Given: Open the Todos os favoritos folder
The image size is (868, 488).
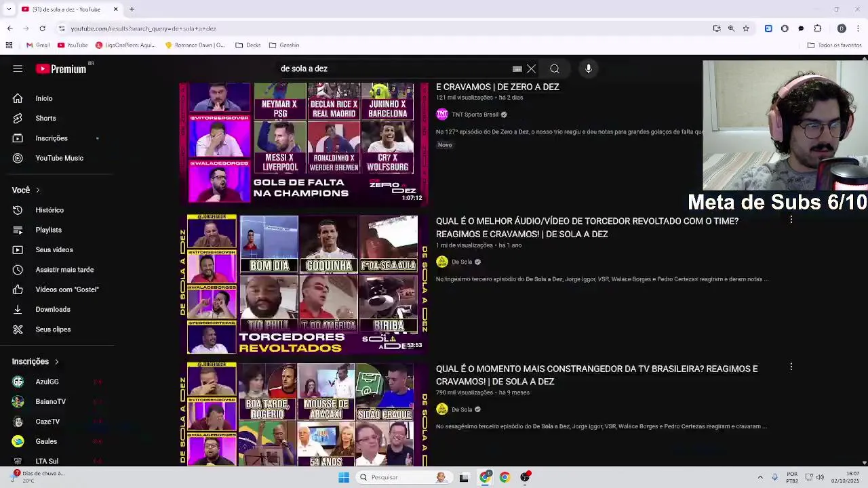Looking at the screenshot, I should pyautogui.click(x=835, y=45).
